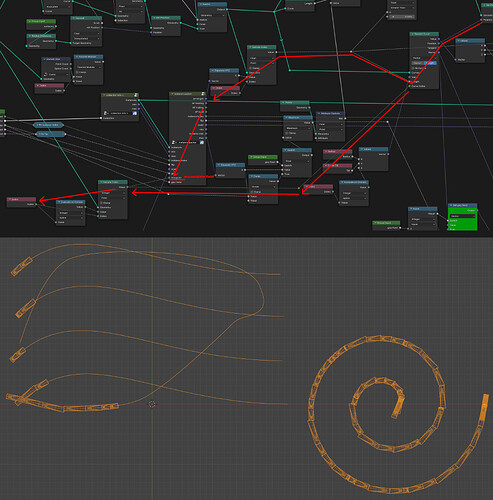Toggle All Curves checkbox in Sample Curve node
The image size is (493, 500).
click(413, 68)
